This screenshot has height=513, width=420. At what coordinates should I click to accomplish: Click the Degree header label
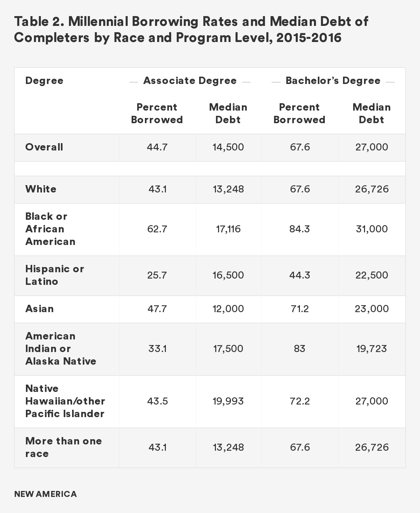pos(44,81)
